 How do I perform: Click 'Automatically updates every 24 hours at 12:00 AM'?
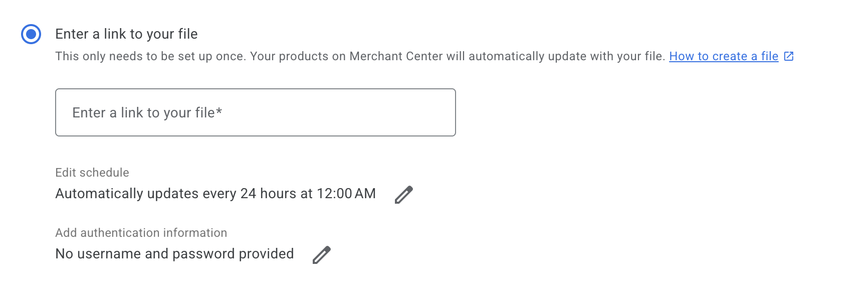[x=215, y=194]
